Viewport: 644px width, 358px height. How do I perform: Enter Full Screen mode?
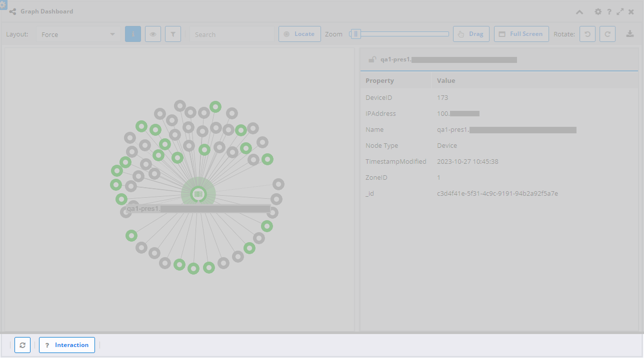521,33
